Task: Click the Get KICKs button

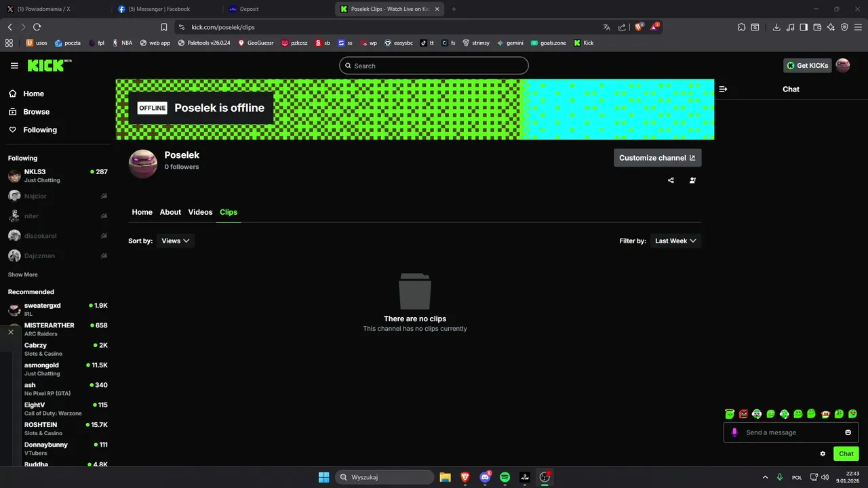Action: (x=808, y=65)
